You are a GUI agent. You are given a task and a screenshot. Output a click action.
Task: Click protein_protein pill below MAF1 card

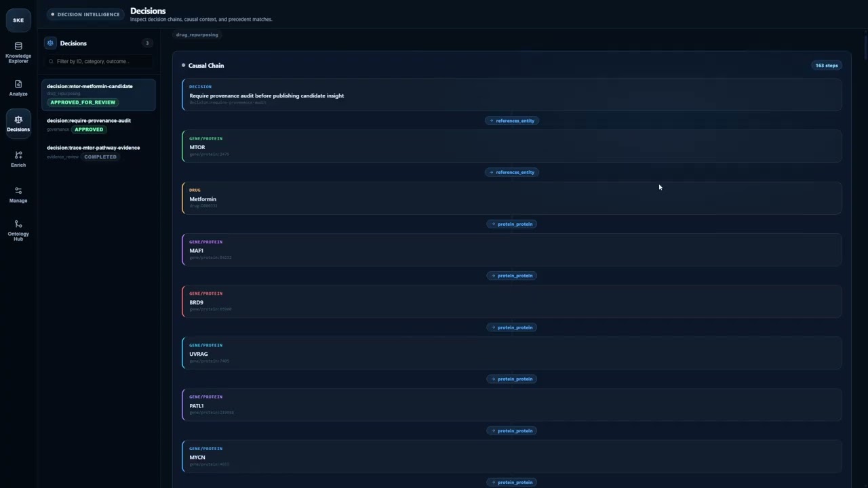pyautogui.click(x=512, y=276)
